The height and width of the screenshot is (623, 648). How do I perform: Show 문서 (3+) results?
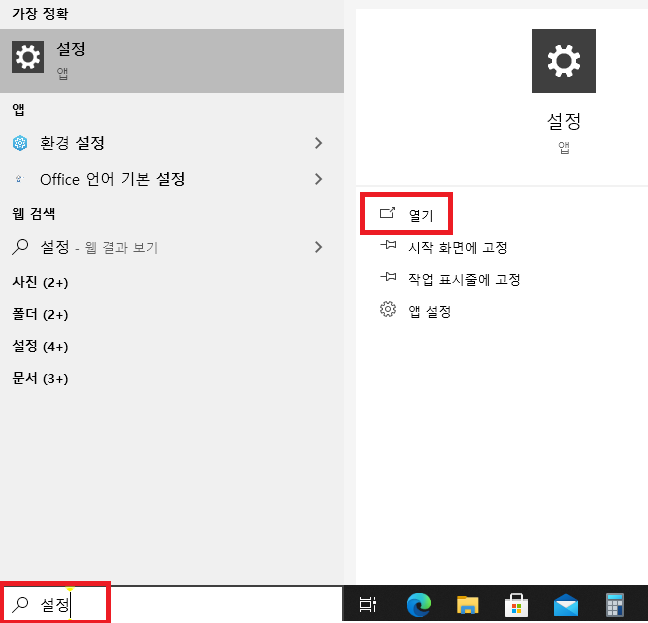pos(40,378)
